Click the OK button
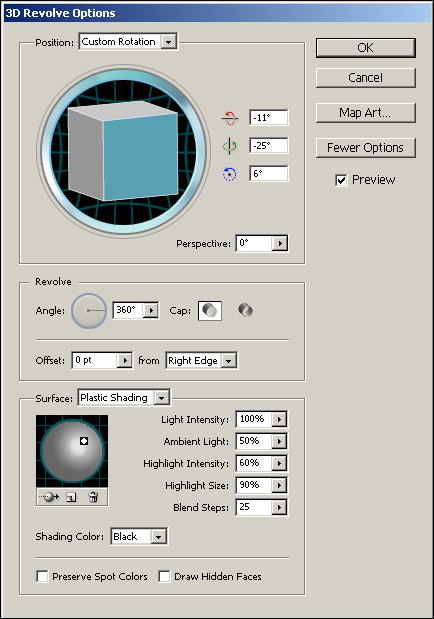This screenshot has height=619, width=434. click(366, 48)
